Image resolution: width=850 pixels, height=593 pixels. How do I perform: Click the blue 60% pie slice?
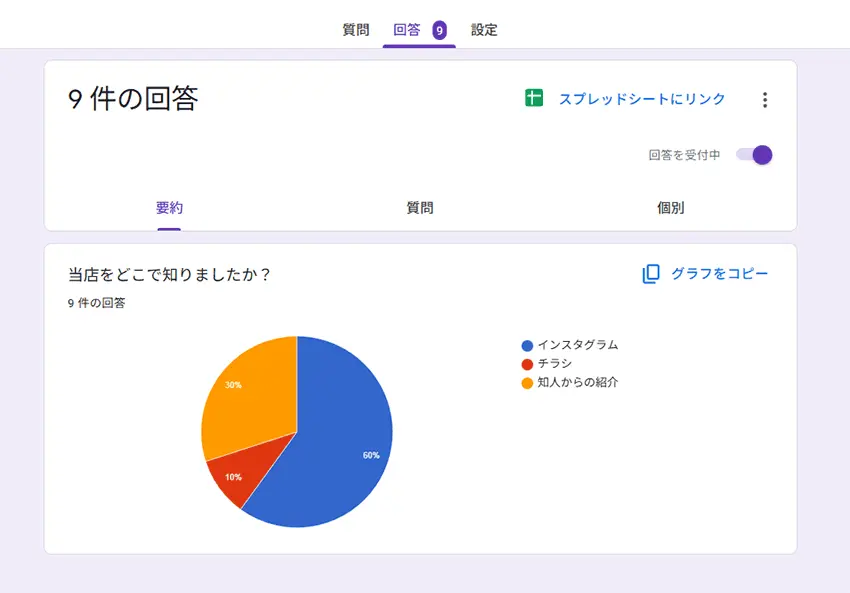pos(340,450)
